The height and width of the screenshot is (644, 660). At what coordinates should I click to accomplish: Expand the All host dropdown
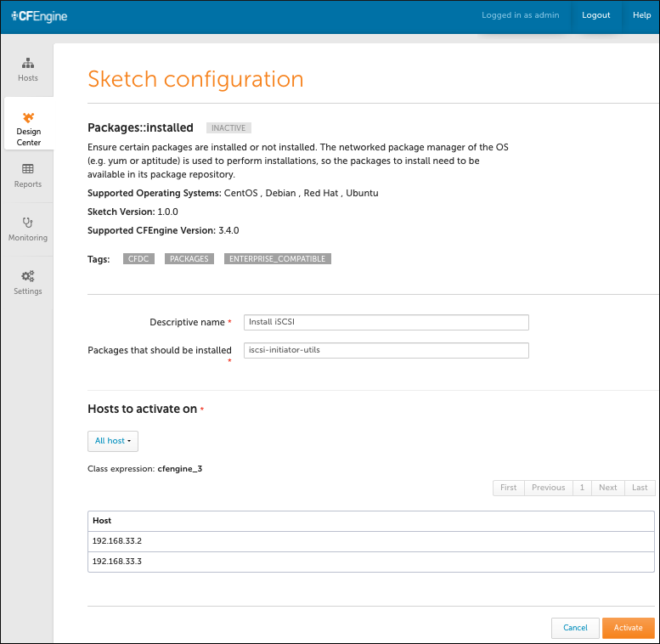coord(113,441)
